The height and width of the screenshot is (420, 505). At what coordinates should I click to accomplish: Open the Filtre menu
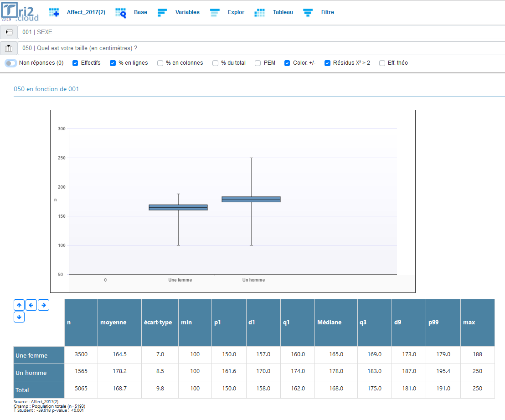point(327,12)
